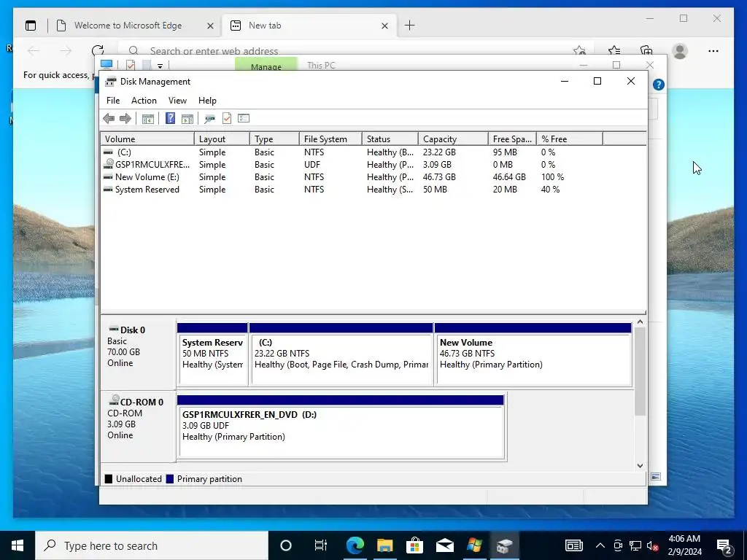Click the muted volume tray icon

pos(653,545)
